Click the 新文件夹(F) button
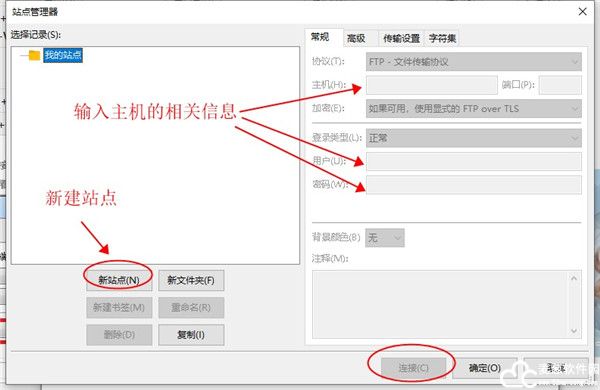 (x=191, y=281)
